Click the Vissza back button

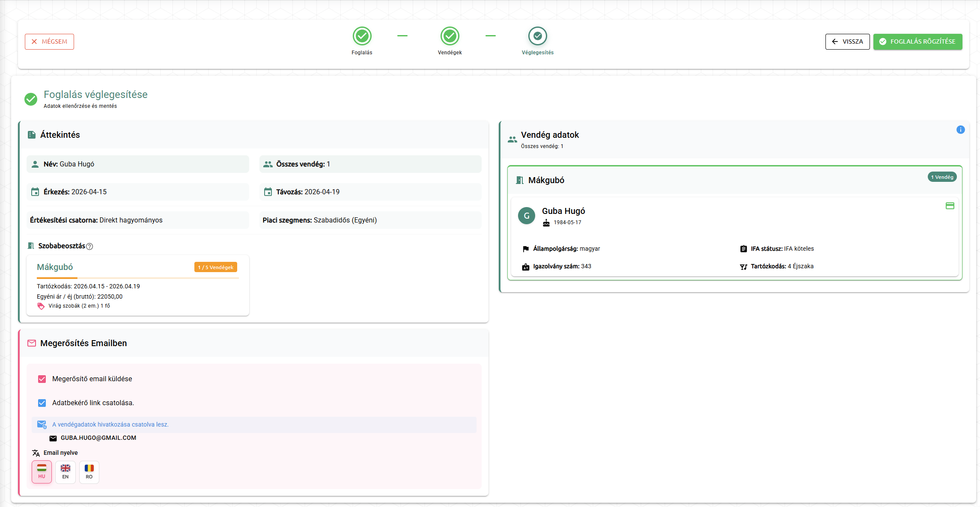[x=847, y=42]
